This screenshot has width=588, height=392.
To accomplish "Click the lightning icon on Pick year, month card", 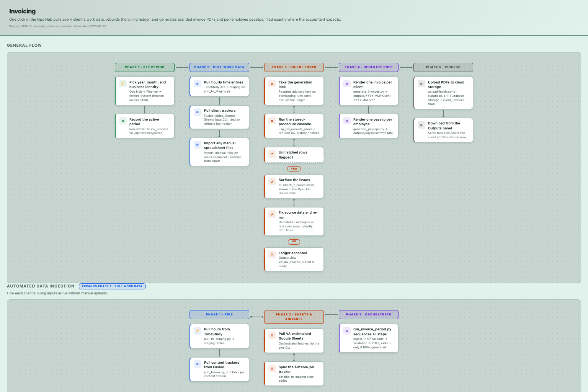I will tap(123, 83).
